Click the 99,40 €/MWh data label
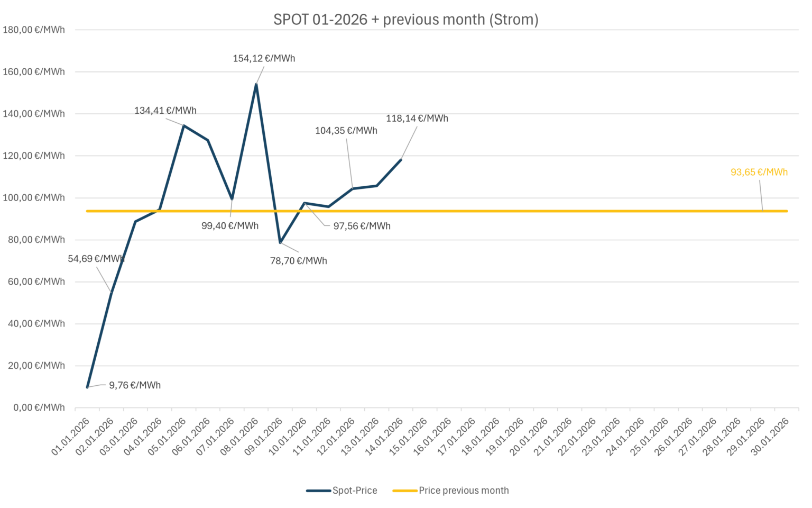Image resolution: width=812 pixels, height=508 pixels. coord(229,226)
